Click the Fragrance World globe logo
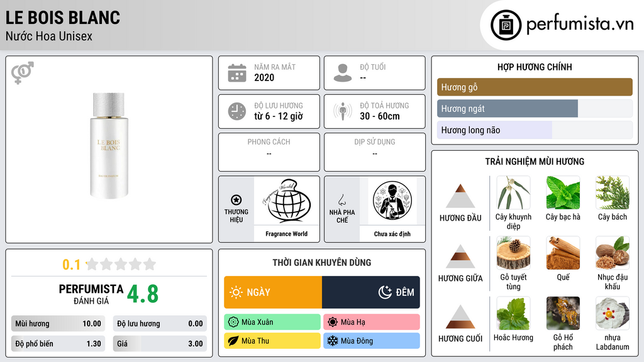 point(287,201)
